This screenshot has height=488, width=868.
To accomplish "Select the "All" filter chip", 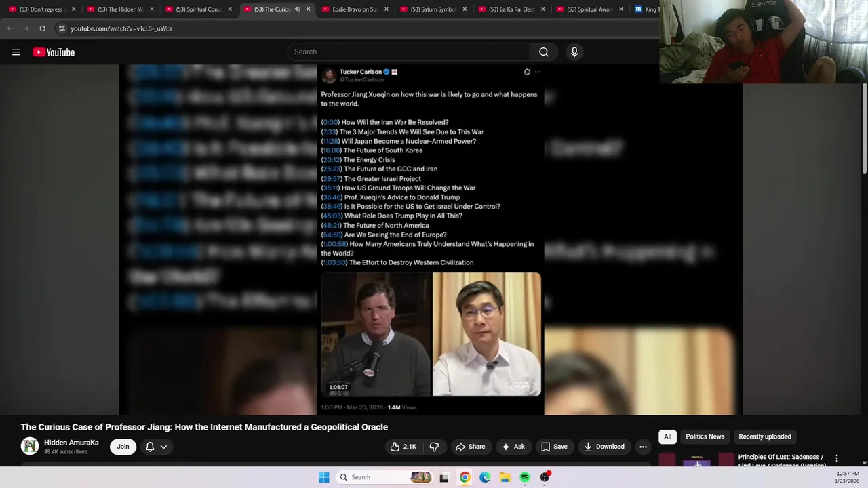I will (667, 436).
